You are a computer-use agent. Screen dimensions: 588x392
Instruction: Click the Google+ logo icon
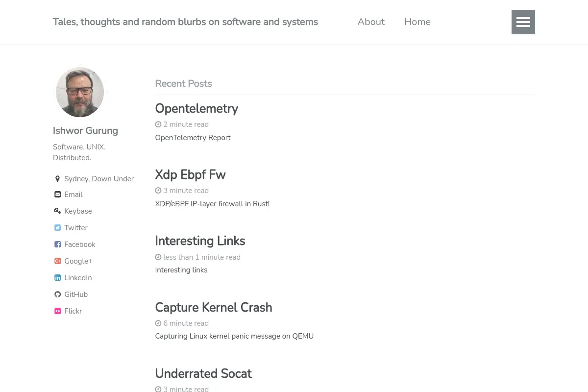coord(57,261)
